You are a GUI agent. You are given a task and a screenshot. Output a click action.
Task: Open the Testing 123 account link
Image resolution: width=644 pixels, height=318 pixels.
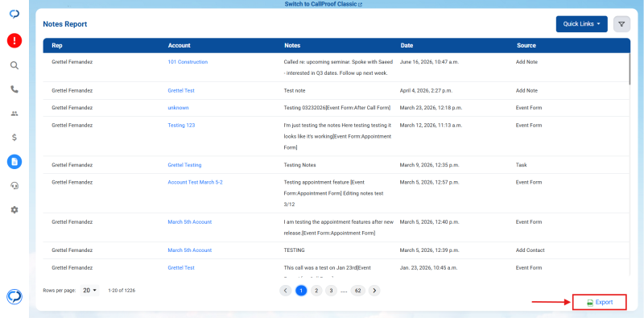[x=181, y=126]
